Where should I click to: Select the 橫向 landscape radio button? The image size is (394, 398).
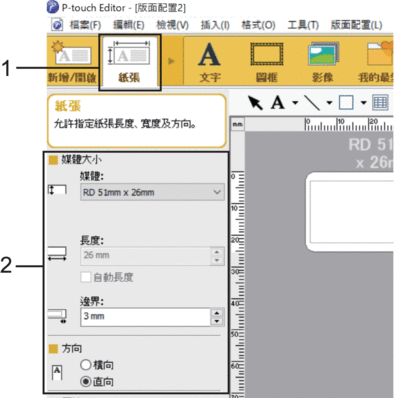click(x=86, y=365)
